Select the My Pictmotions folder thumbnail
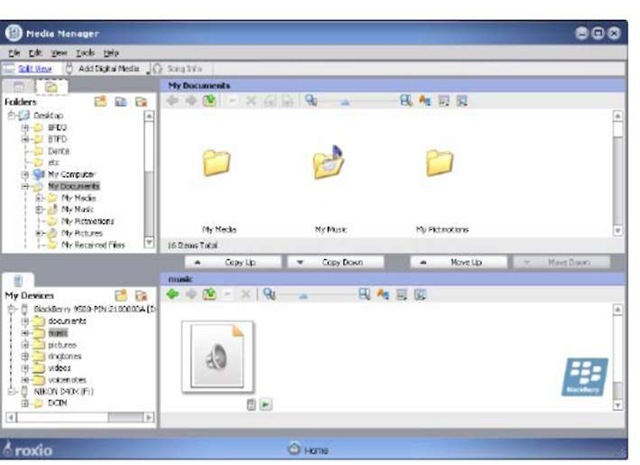 440,162
